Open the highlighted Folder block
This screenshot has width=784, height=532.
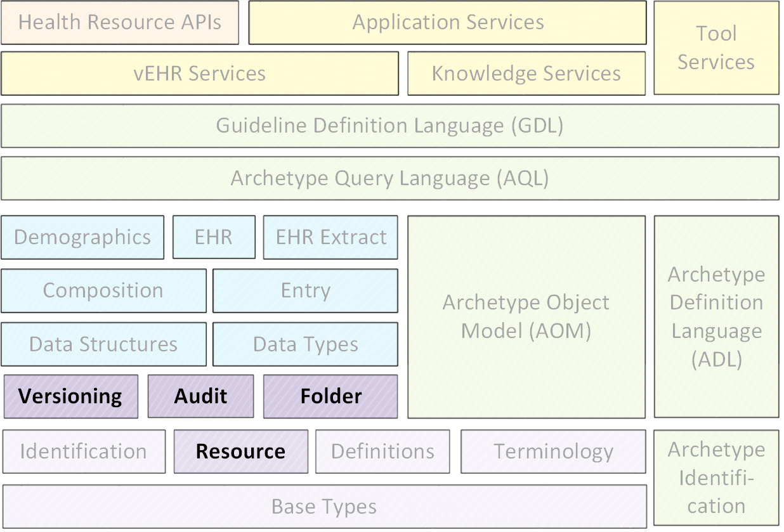(x=330, y=396)
